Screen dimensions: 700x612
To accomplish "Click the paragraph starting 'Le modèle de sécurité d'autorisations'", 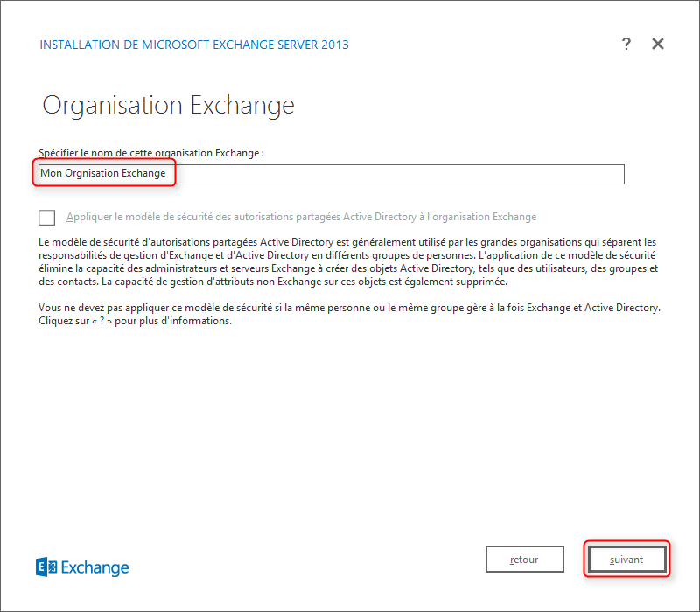I will [348, 261].
